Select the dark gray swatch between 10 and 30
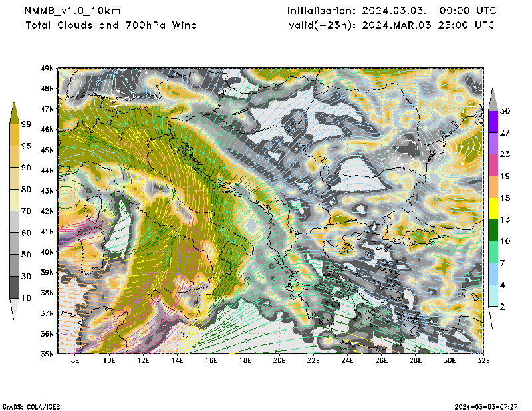Screen dimensions: 532x411 click(x=14, y=287)
